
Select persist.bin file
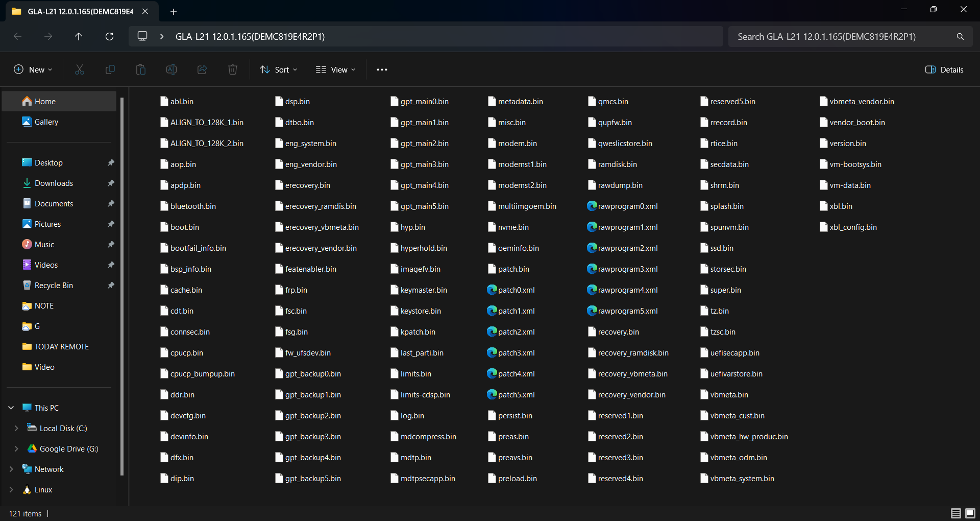pyautogui.click(x=510, y=416)
